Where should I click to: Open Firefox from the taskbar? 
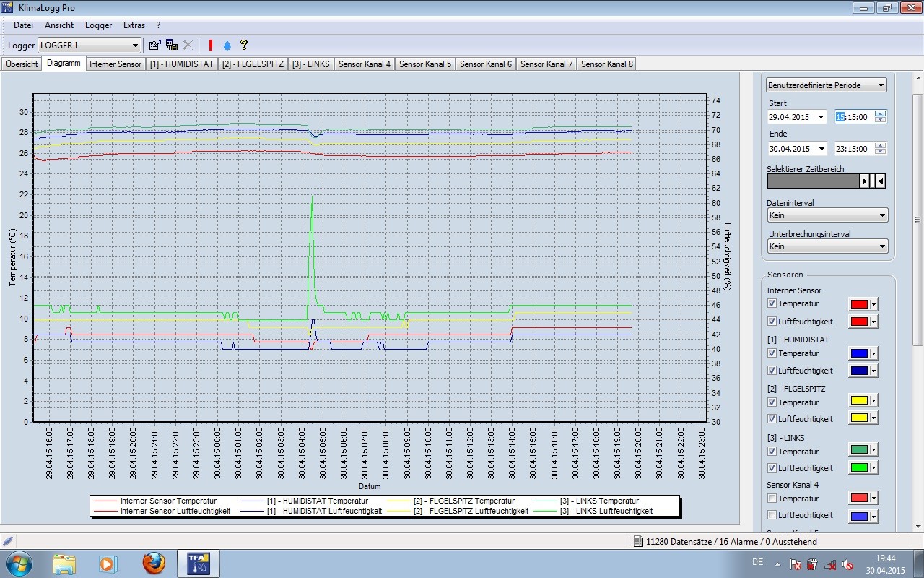click(x=154, y=564)
